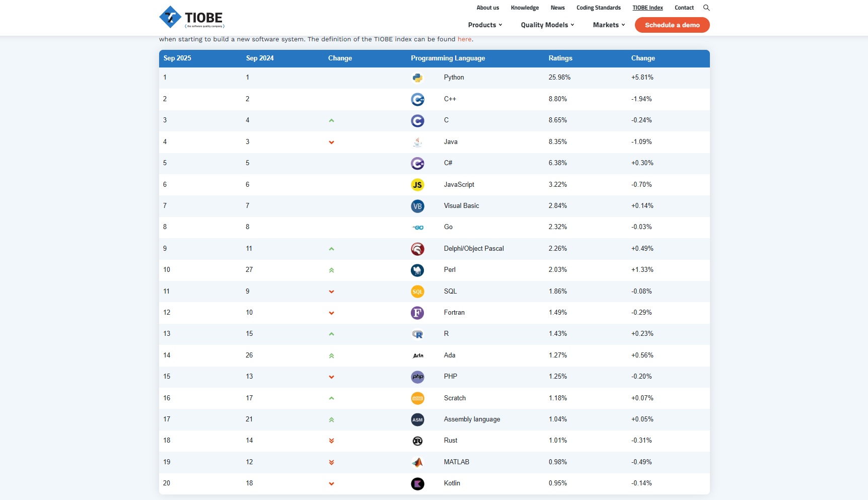Viewport: 868px width, 500px height.
Task: Click the PHP logo icon
Action: 417,377
